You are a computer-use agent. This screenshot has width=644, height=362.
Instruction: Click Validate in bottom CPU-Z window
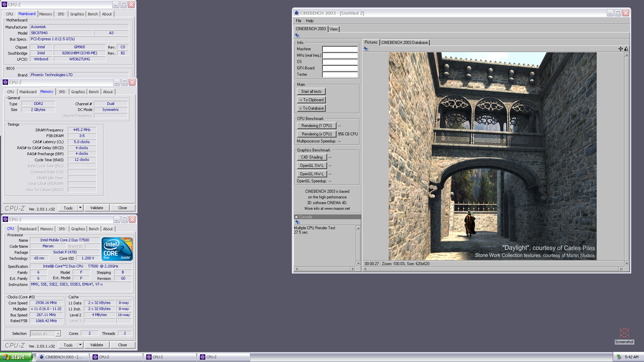(x=97, y=345)
